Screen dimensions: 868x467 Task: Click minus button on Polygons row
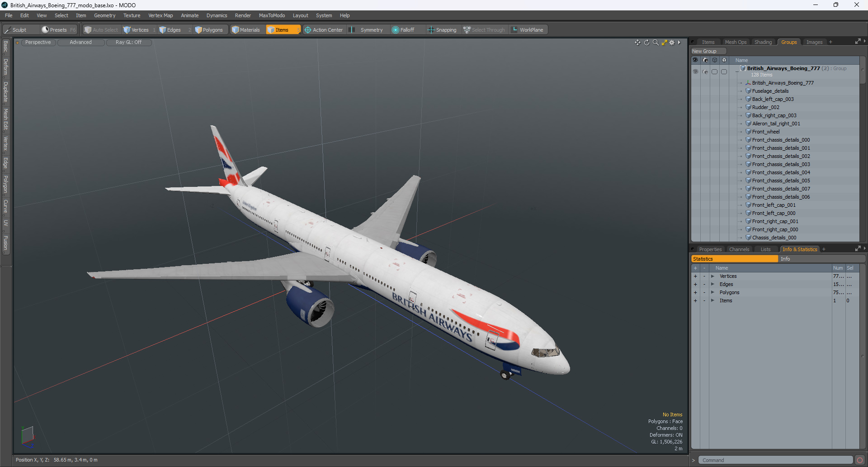704,292
